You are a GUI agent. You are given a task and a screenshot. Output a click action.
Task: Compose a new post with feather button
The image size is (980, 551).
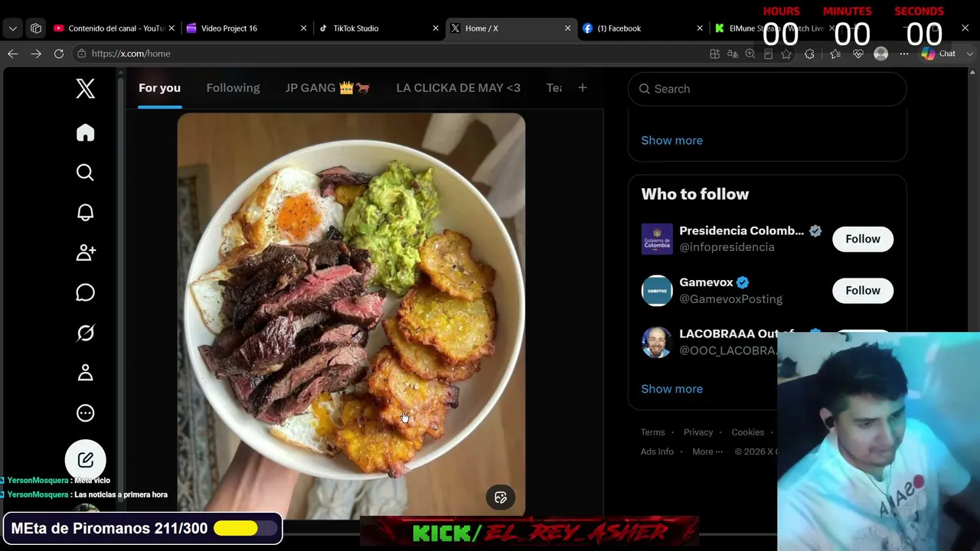point(85,460)
